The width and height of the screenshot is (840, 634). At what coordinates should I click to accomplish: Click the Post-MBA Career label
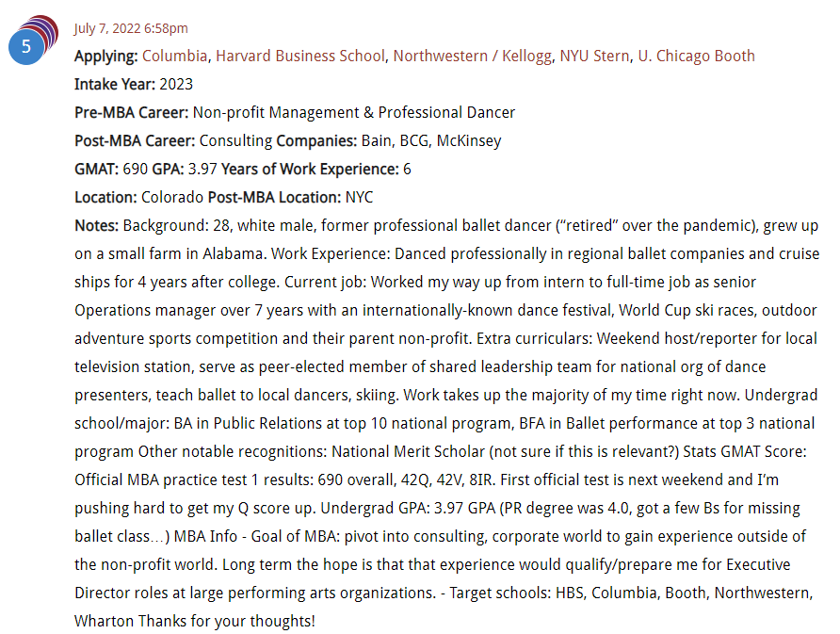pyautogui.click(x=135, y=141)
